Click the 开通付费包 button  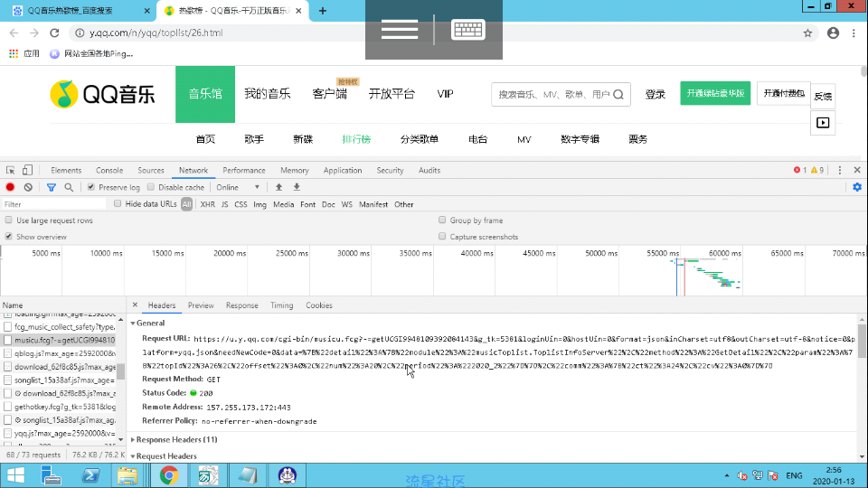click(784, 93)
